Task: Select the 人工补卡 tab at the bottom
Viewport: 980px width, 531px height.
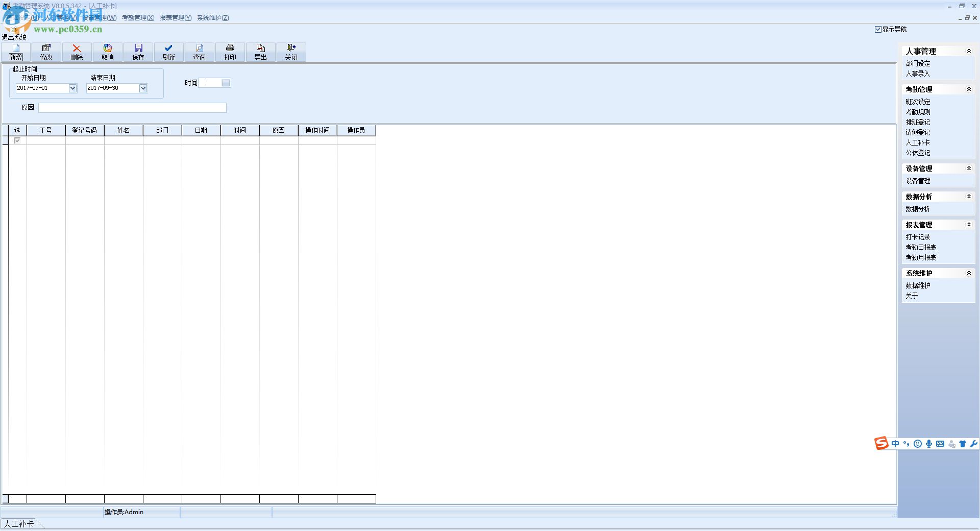Action: 19,524
